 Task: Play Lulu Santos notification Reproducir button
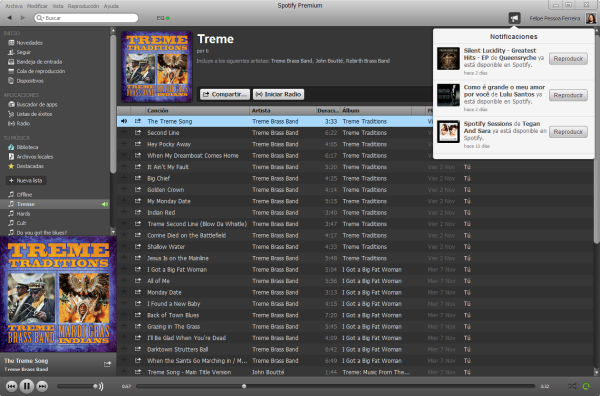coord(568,95)
